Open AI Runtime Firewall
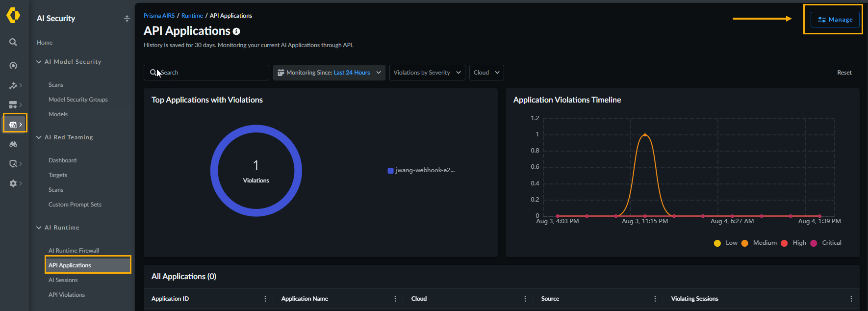The width and height of the screenshot is (868, 311). [74, 251]
